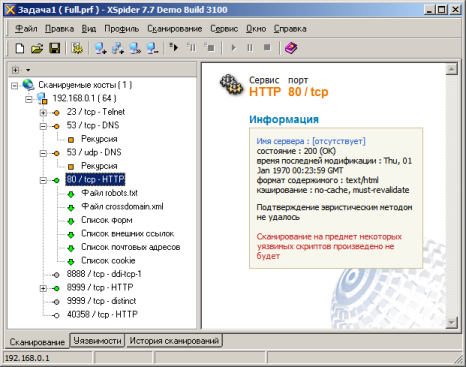Switch to the Уязвимости tab

(x=97, y=341)
